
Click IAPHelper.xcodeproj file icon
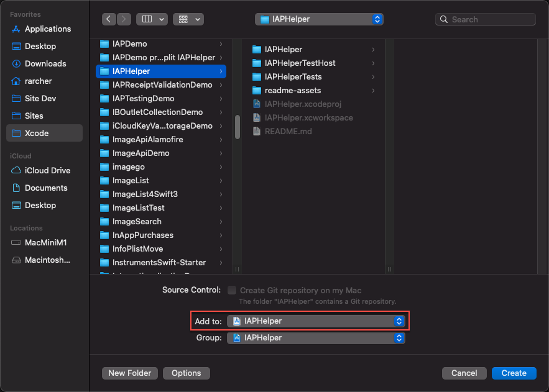(x=257, y=104)
